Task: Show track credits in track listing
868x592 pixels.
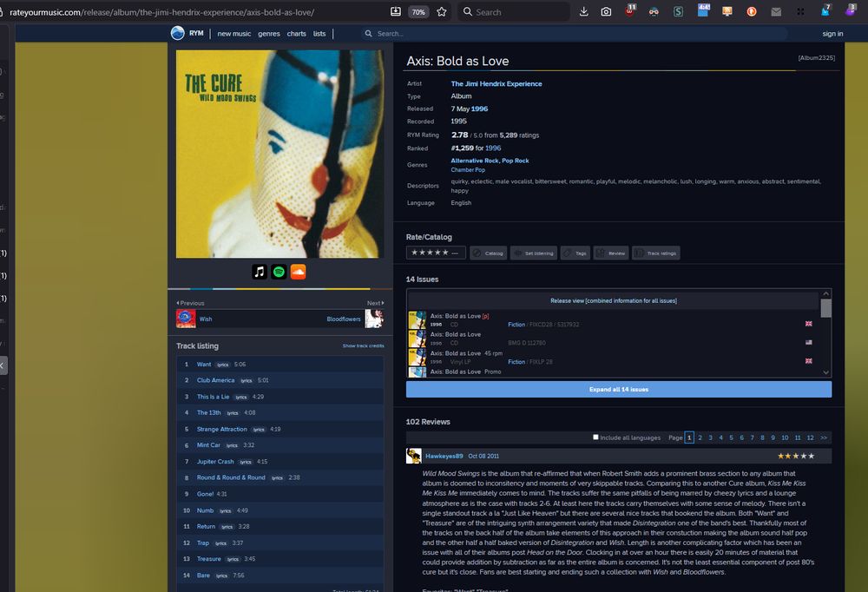Action: (x=363, y=345)
